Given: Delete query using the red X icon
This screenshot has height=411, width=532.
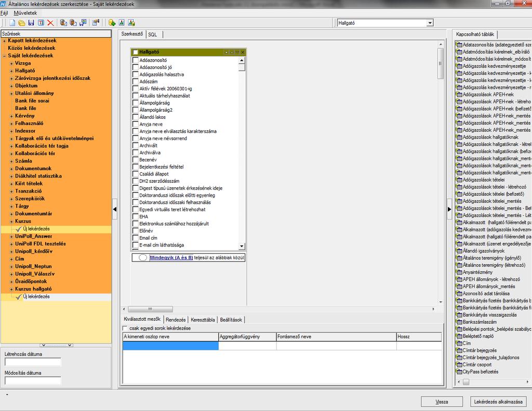Looking at the screenshot, I should tap(50, 23).
